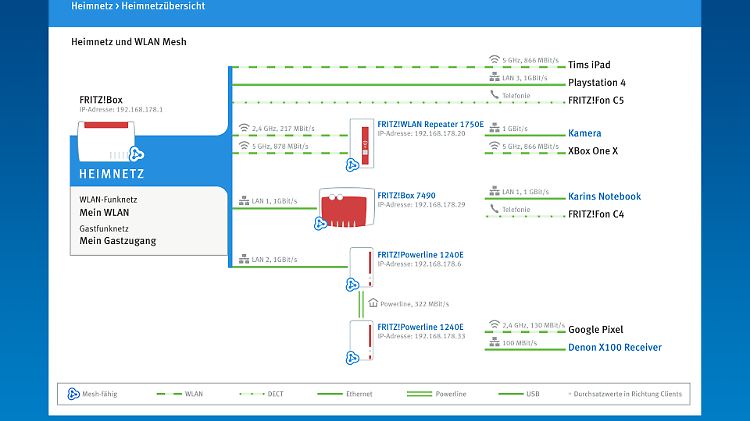Click LAN icon next to Denon X100 Receiver
750x421 pixels.
click(x=494, y=343)
